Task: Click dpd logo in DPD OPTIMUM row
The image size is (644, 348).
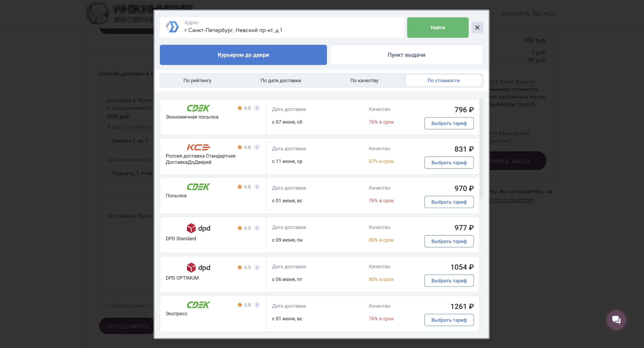Action: pyautogui.click(x=199, y=268)
